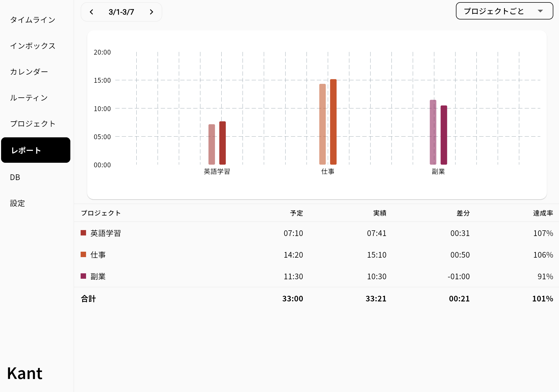Image resolution: width=559 pixels, height=392 pixels.
Task: Go to インボックス in the sidebar
Action: click(33, 46)
